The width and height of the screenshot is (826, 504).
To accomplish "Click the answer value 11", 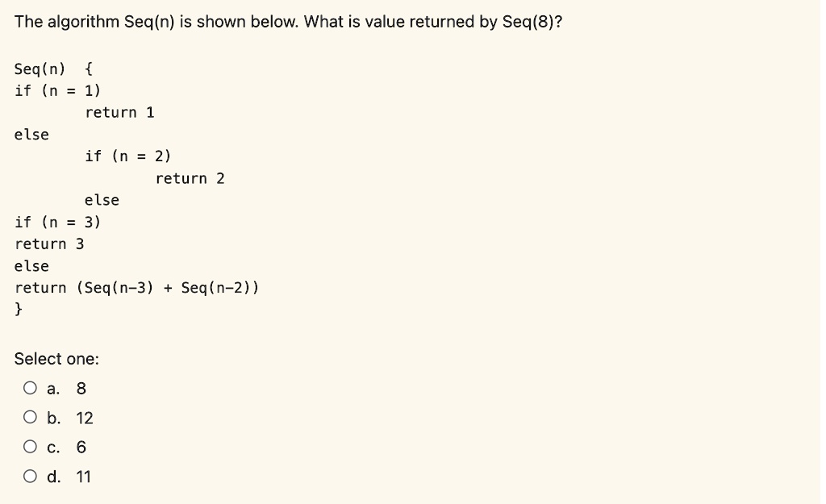I will click(84, 477).
